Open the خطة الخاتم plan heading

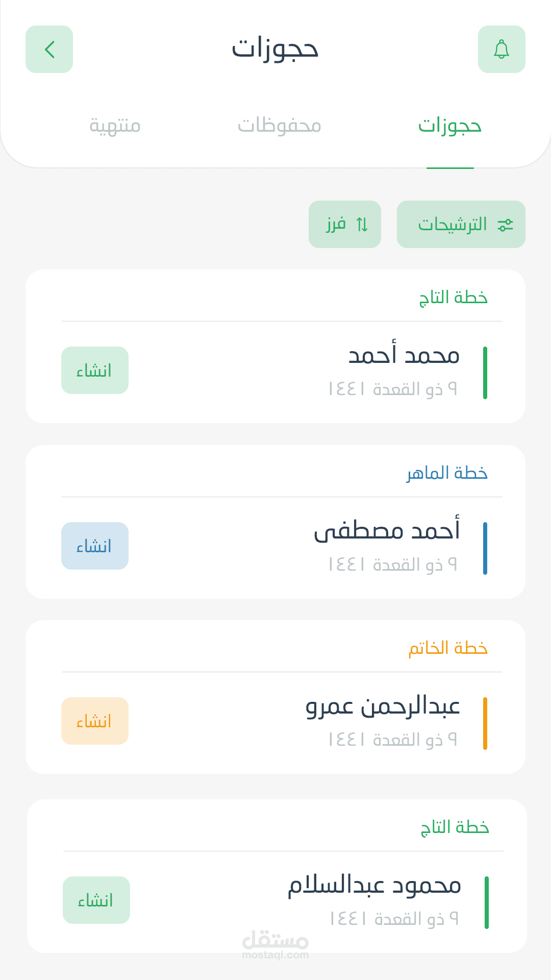pyautogui.click(x=448, y=648)
